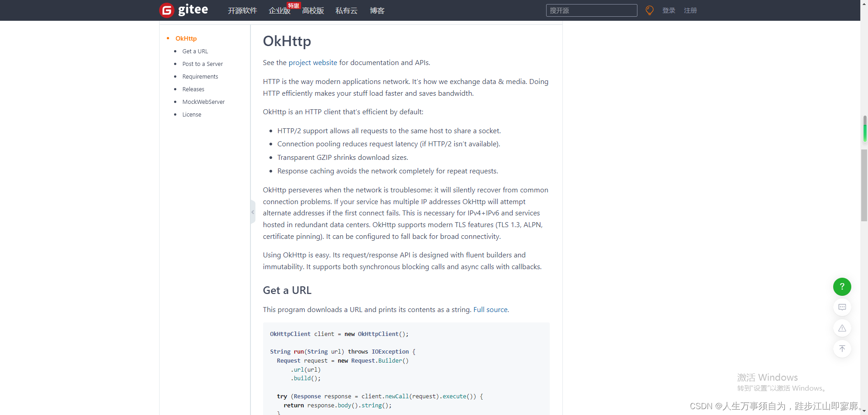Open the project website hyperlink
This screenshot has height=415, width=868.
click(312, 63)
